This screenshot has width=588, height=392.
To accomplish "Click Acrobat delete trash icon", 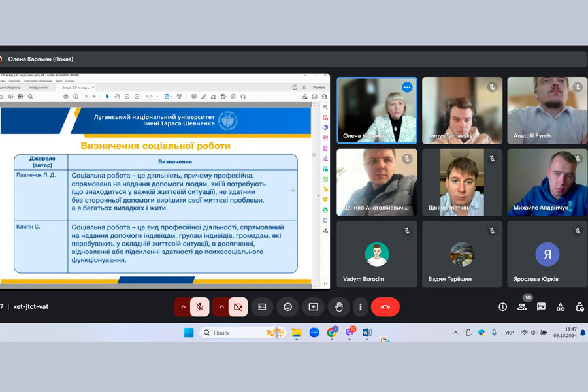I will [x=233, y=97].
